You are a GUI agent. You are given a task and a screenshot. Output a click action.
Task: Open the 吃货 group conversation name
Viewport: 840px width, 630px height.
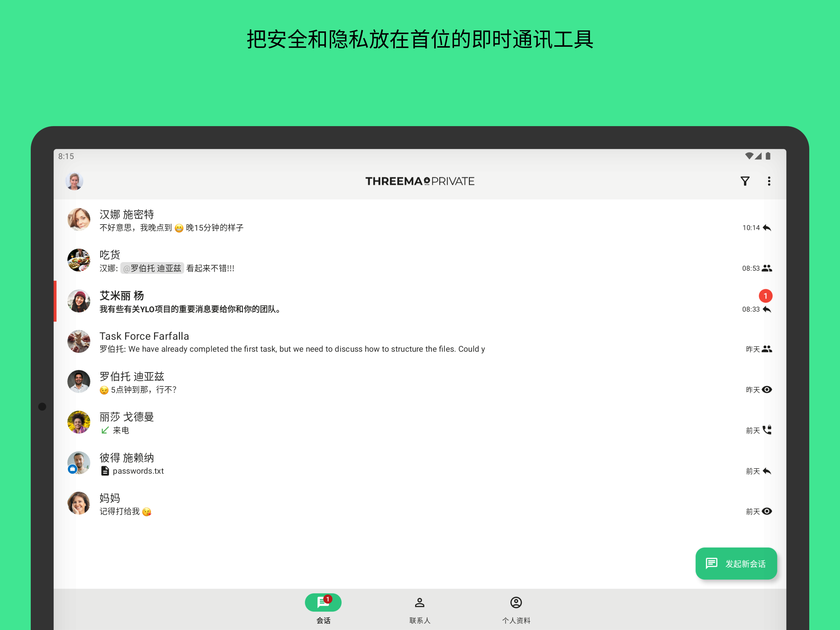click(x=110, y=255)
